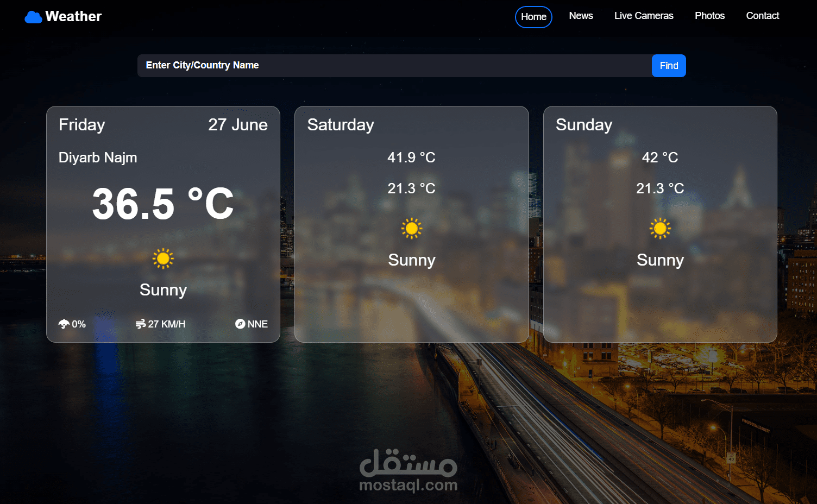Select the Friday heading text

pyautogui.click(x=82, y=125)
